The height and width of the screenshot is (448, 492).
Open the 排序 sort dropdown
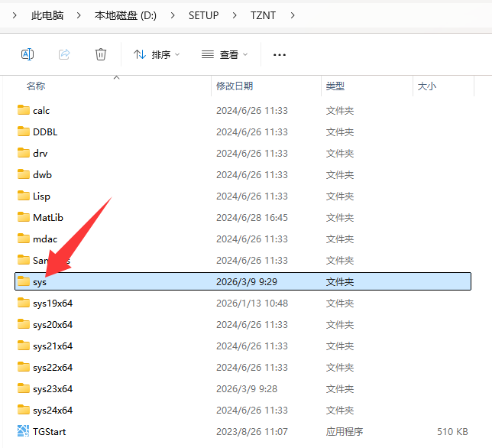click(157, 54)
